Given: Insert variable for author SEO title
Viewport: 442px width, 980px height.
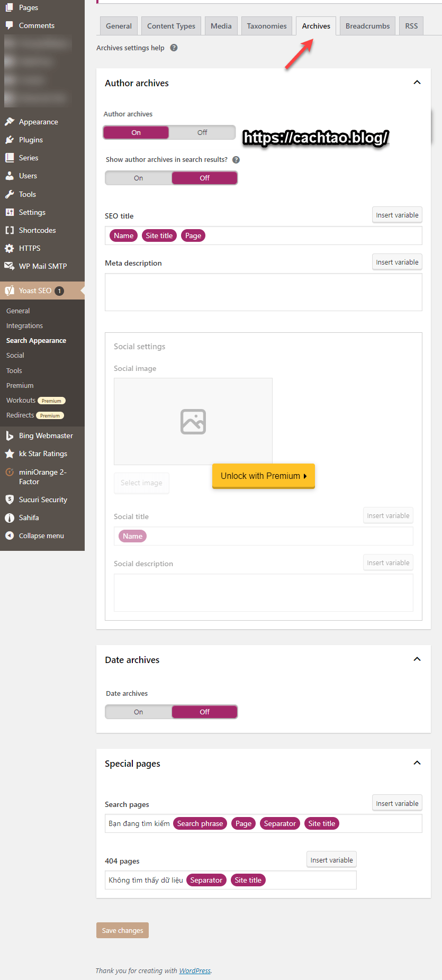Looking at the screenshot, I should pos(397,215).
